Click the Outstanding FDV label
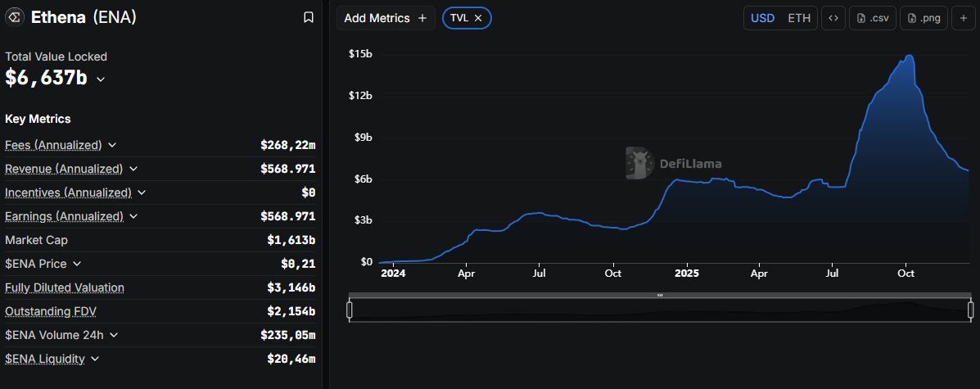 coord(51,311)
